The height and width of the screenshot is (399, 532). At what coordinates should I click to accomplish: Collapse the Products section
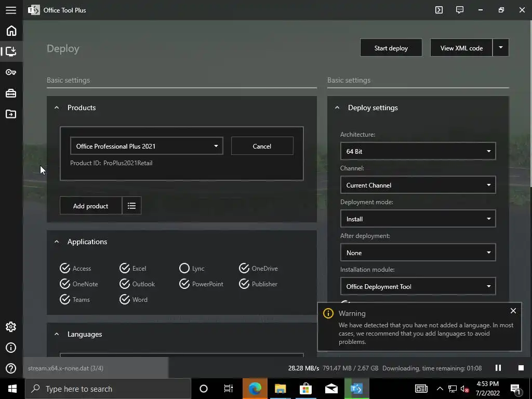coord(57,108)
